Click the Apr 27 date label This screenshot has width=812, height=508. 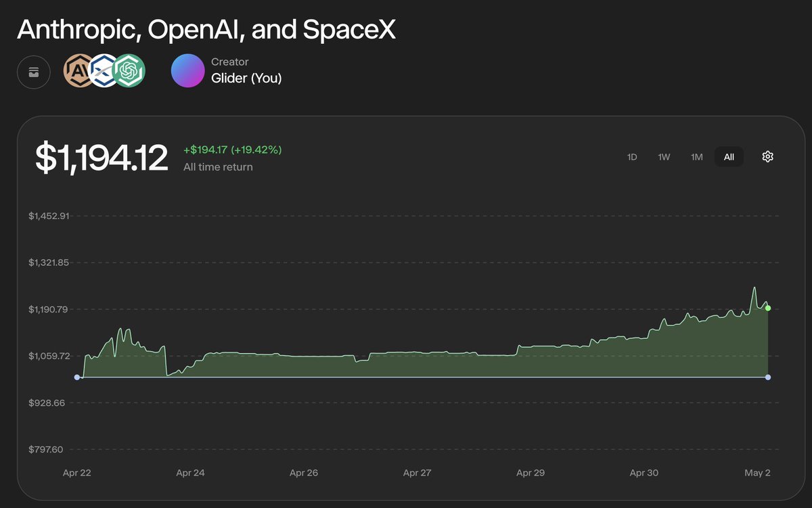pyautogui.click(x=417, y=474)
